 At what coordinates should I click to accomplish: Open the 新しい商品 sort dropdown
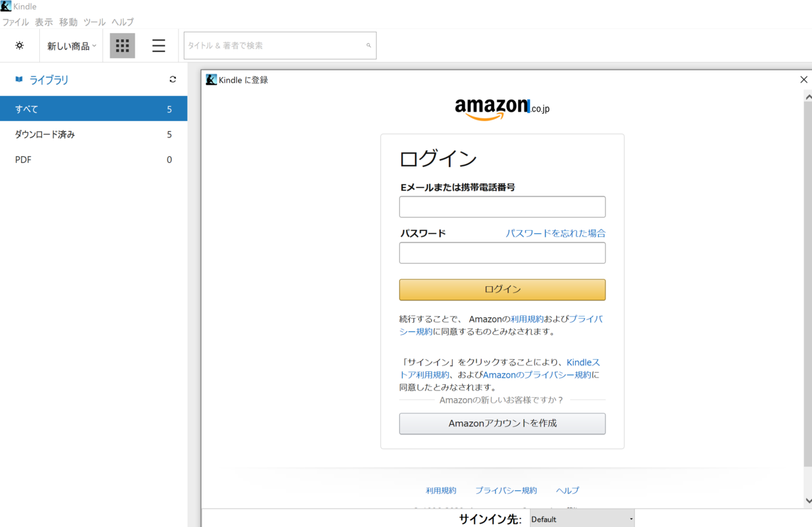tap(72, 46)
